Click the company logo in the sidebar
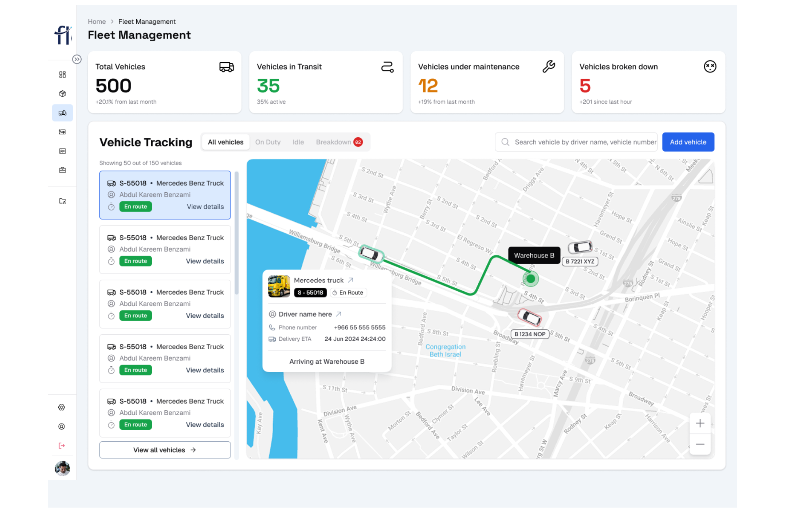 (63, 35)
